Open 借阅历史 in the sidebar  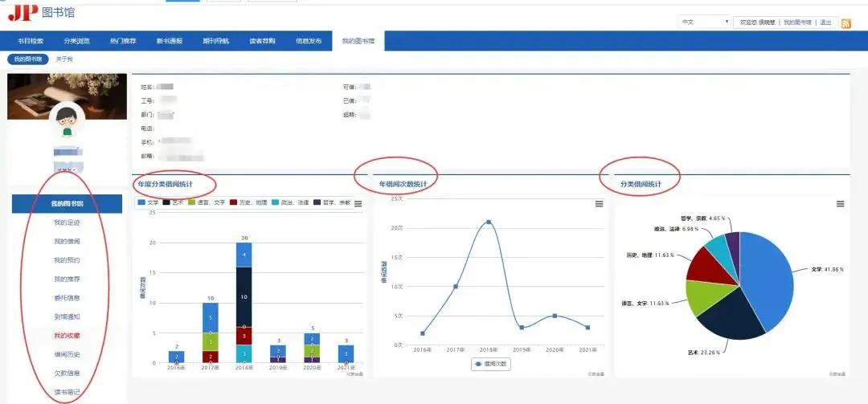(x=67, y=354)
